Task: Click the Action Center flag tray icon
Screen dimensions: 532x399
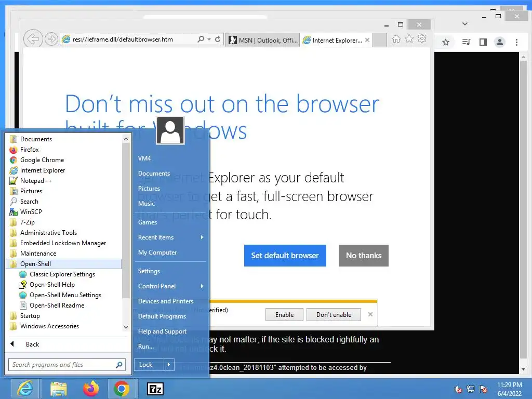Action: coord(483,389)
